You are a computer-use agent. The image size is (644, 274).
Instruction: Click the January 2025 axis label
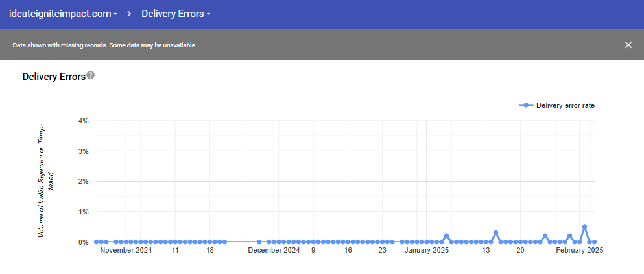[426, 250]
